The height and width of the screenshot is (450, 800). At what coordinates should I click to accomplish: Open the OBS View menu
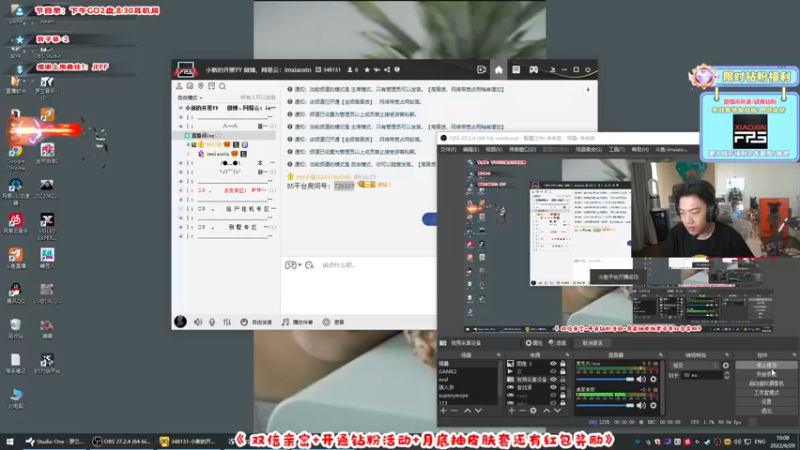click(x=493, y=149)
